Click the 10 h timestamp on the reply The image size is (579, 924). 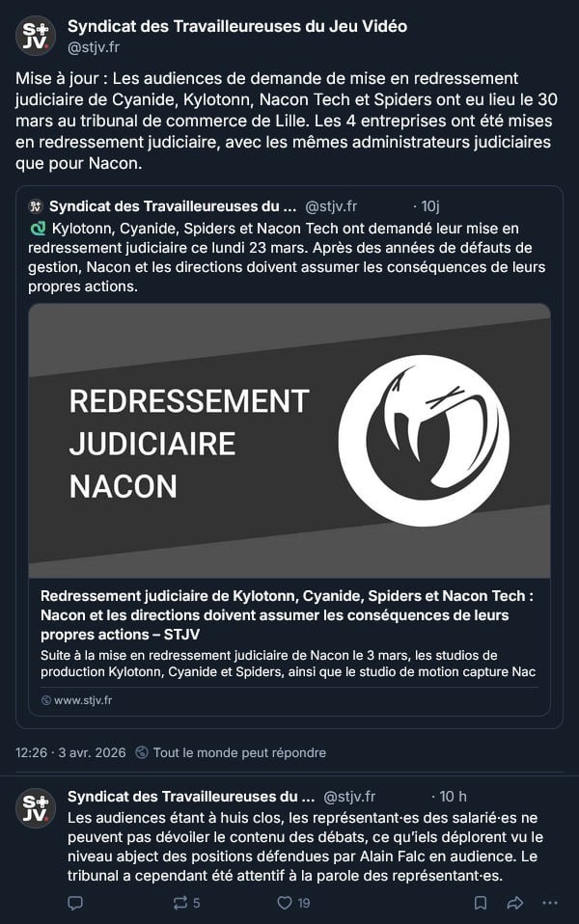click(x=453, y=797)
